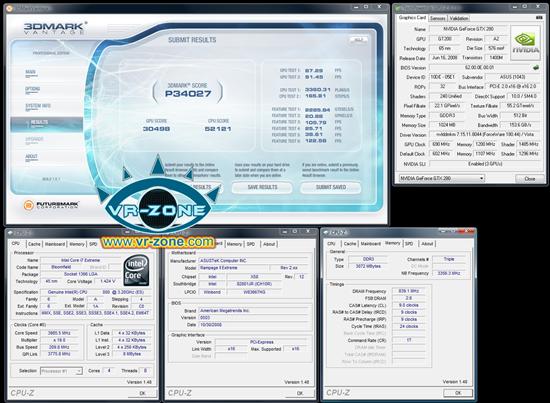Select the Memory tab in the right CPU-Z window
The image size is (550, 403).
393,243
